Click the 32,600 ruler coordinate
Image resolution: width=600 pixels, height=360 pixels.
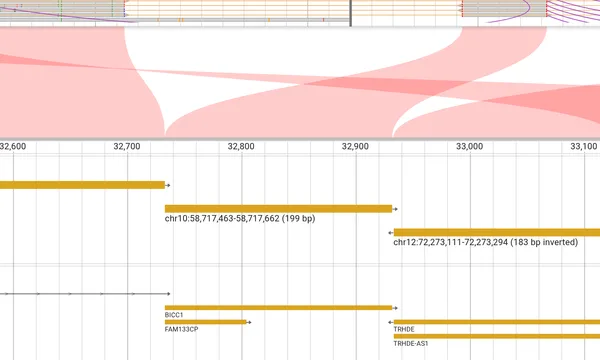click(13, 147)
